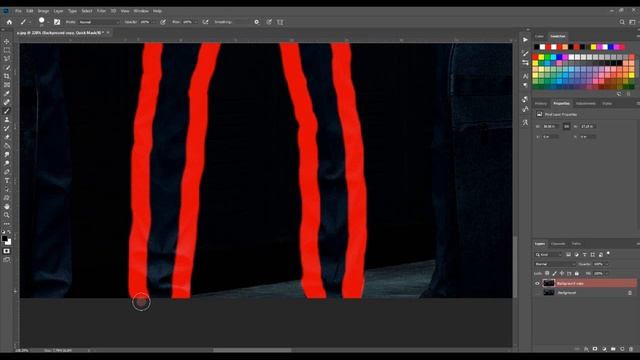Image resolution: width=640 pixels, height=360 pixels.
Task: Select the Rectangular Marquee tool
Action: click(7, 50)
